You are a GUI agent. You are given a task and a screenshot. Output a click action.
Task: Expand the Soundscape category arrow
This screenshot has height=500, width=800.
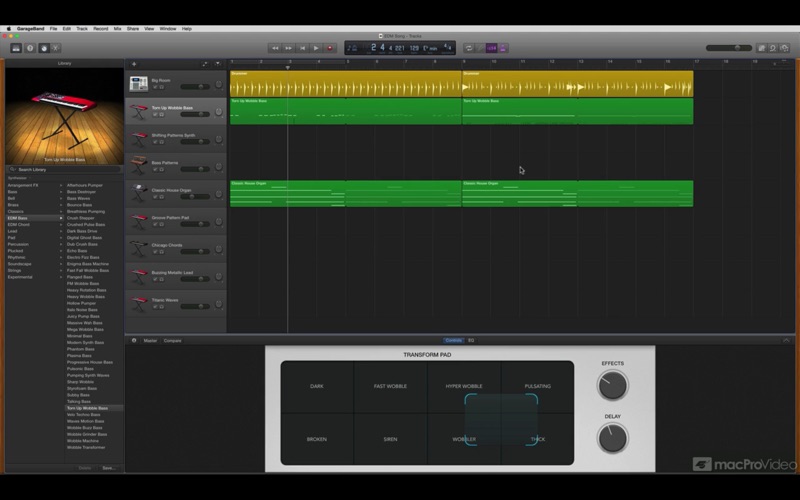click(x=61, y=264)
